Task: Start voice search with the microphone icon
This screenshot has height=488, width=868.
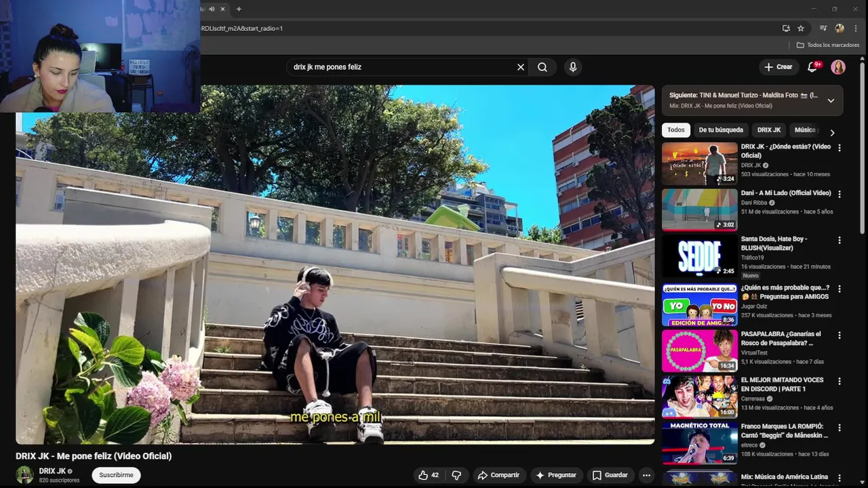Action: pos(573,67)
